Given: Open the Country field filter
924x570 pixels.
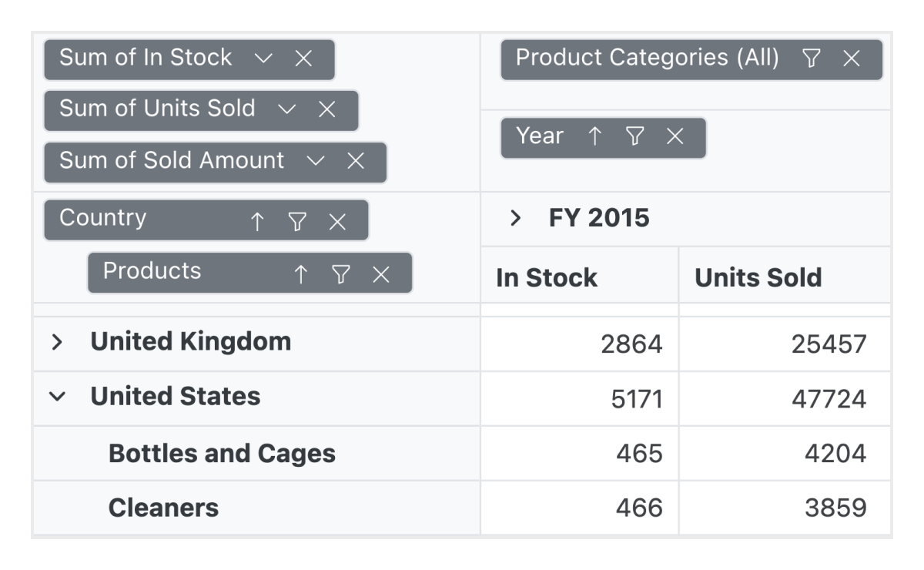Looking at the screenshot, I should 297,222.
